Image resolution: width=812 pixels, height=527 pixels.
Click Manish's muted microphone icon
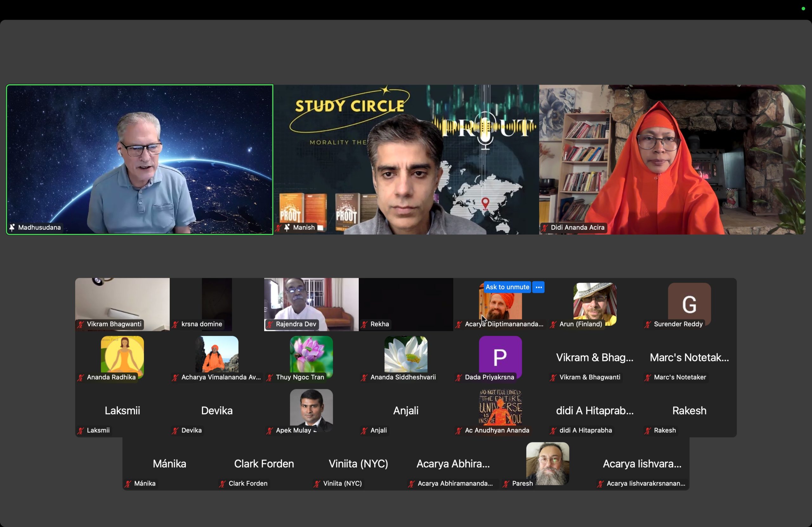click(x=279, y=227)
